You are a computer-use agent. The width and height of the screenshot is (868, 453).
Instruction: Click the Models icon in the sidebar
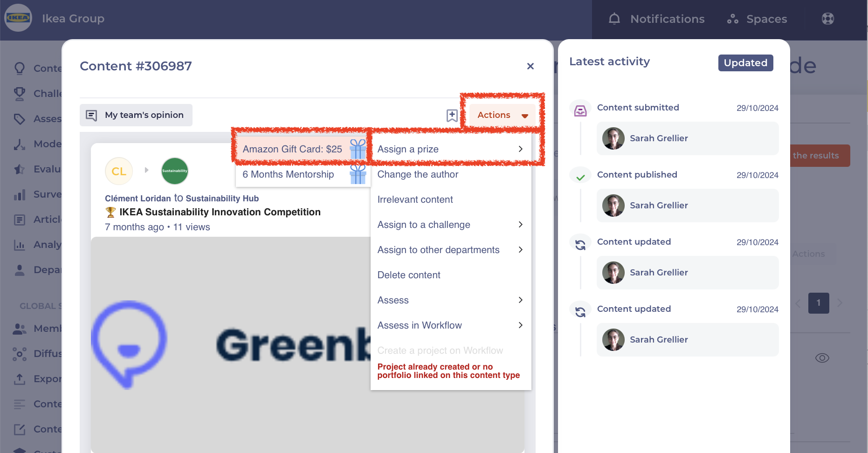20,144
